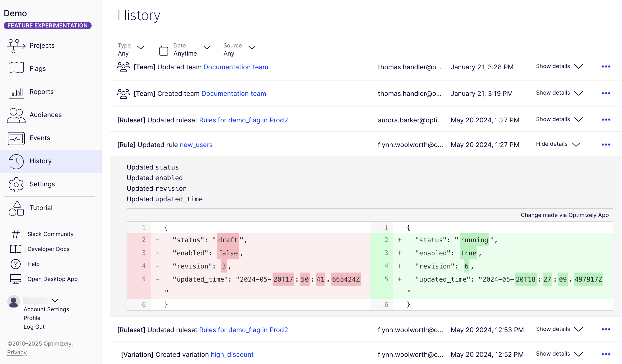Open Flags via flag icon
This screenshot has width=622, height=364.
pos(16,69)
